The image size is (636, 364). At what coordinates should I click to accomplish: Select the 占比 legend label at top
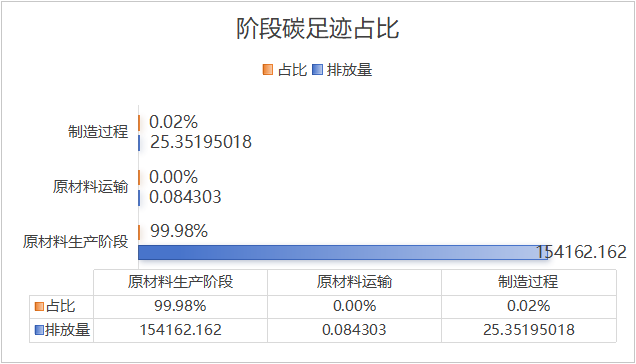[292, 70]
